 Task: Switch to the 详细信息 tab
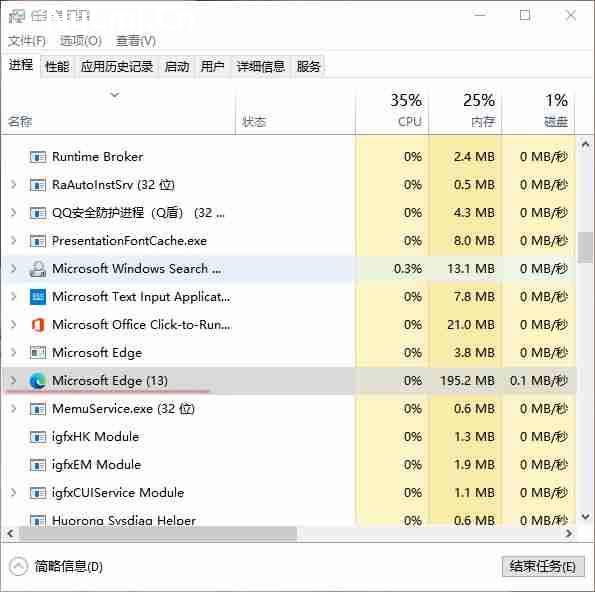[x=260, y=67]
